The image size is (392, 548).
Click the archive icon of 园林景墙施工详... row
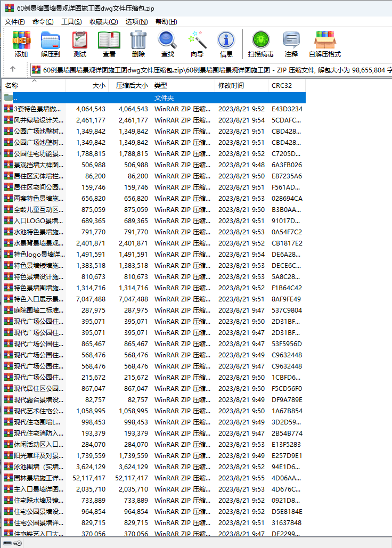pos(9,478)
